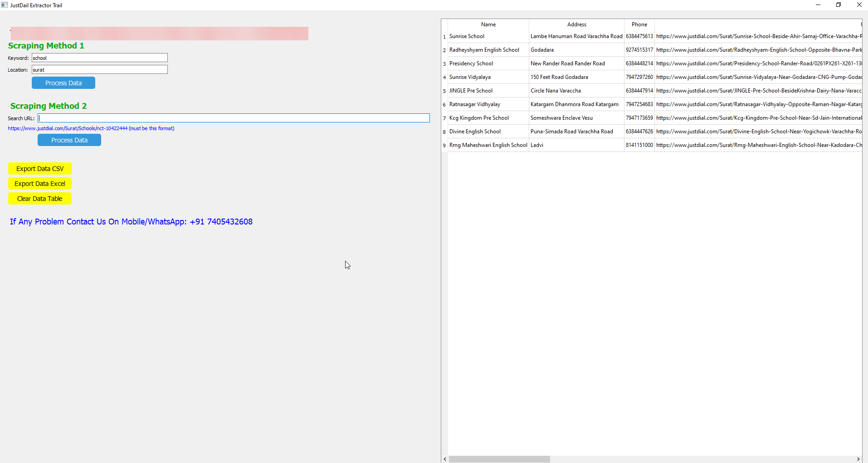Viewport: 868px width, 463px height.
Task: Select the Presidency-School justdial URL cell
Action: point(758,63)
